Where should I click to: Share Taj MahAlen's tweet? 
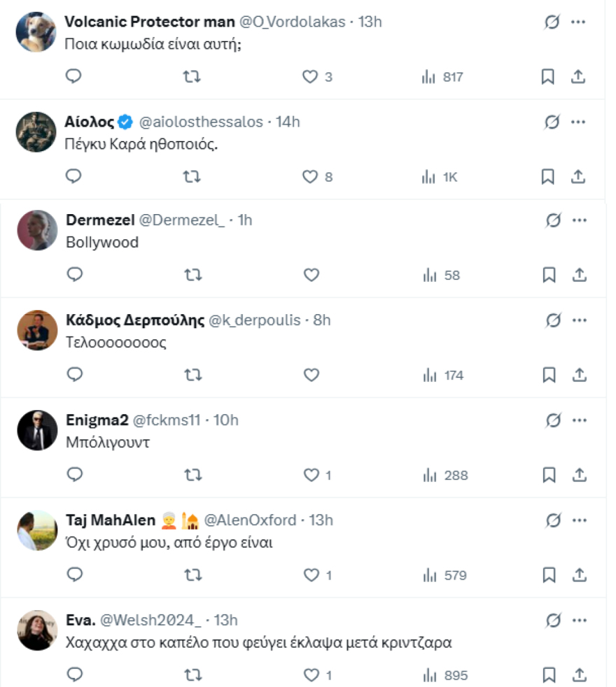click(x=579, y=575)
